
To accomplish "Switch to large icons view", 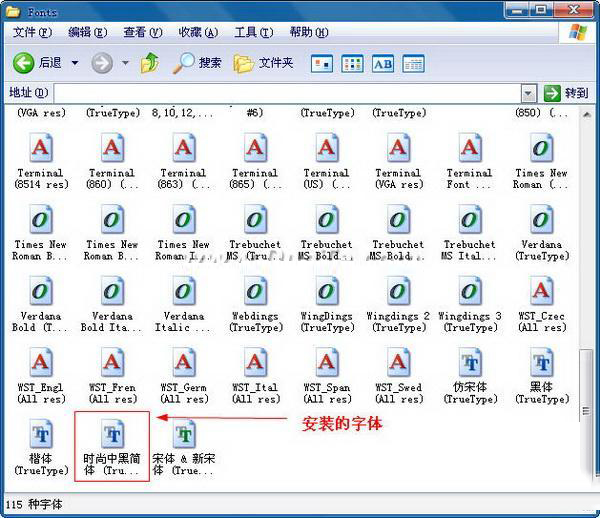I will click(x=322, y=64).
